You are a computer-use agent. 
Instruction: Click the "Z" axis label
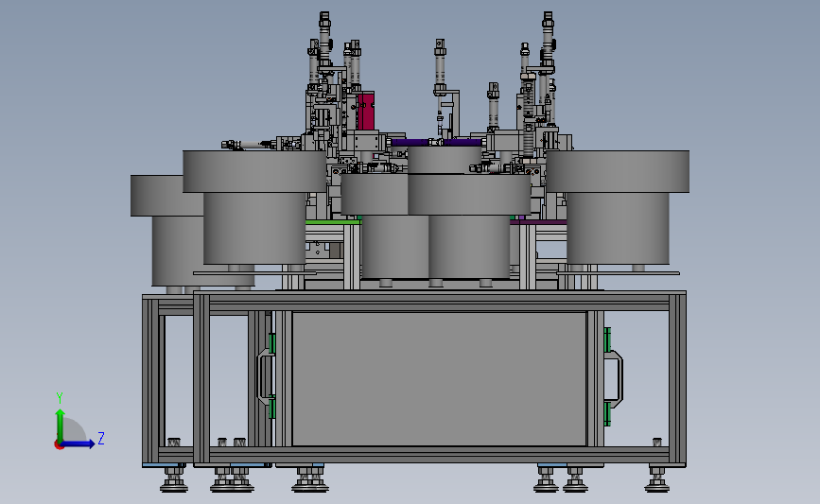pyautogui.click(x=101, y=438)
